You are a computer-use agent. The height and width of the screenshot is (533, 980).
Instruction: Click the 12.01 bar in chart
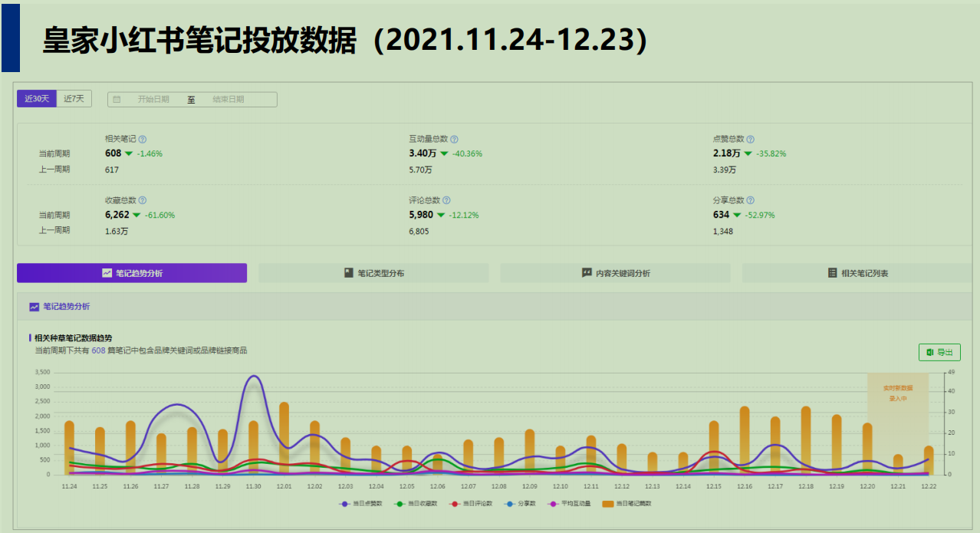(x=284, y=438)
